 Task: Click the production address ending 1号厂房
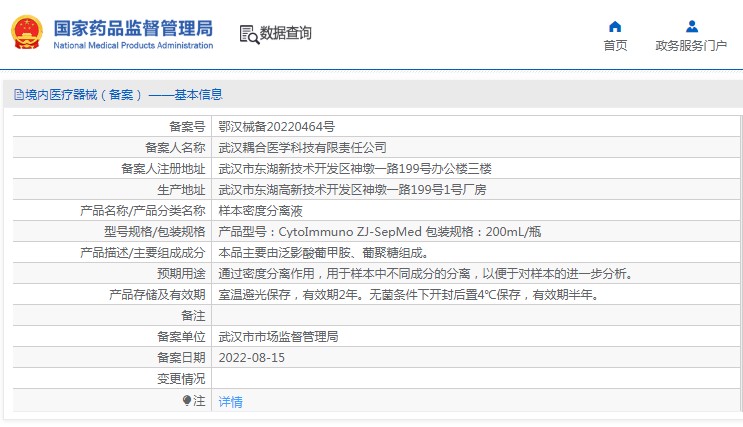point(352,190)
